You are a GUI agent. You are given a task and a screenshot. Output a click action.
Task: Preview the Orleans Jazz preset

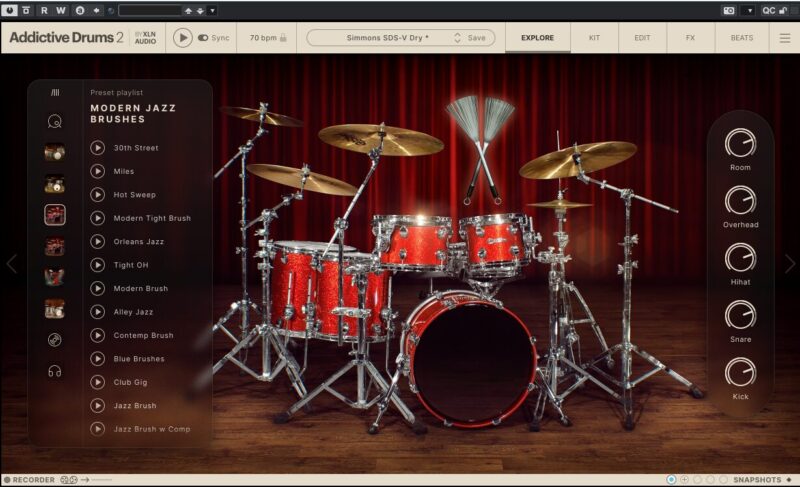(x=97, y=242)
